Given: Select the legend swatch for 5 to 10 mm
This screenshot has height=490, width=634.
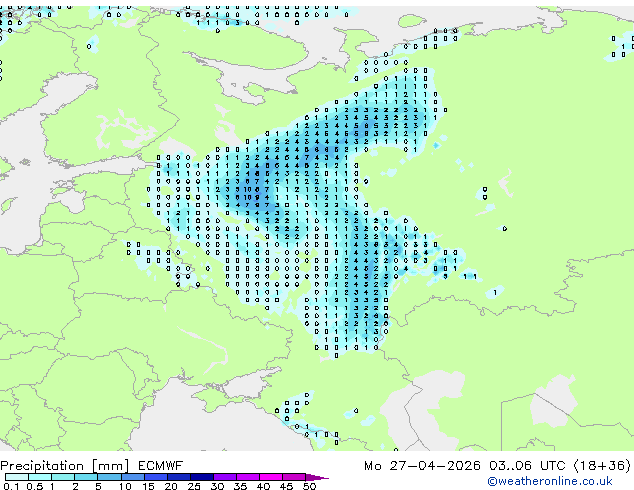Looking at the screenshot, I should click(x=109, y=477).
